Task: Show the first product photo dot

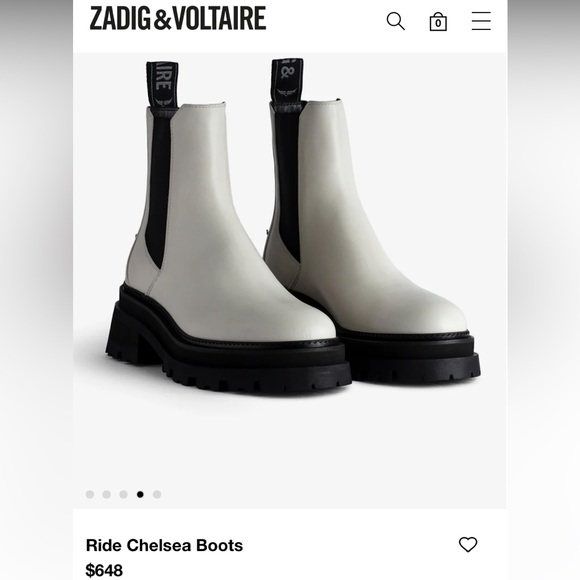Action: click(90, 495)
